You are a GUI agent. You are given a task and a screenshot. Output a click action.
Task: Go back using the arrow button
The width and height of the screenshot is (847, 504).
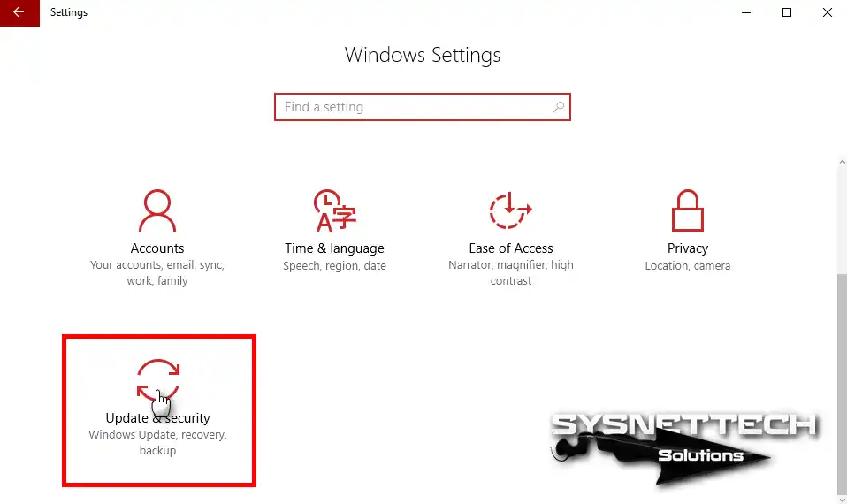pyautogui.click(x=19, y=12)
